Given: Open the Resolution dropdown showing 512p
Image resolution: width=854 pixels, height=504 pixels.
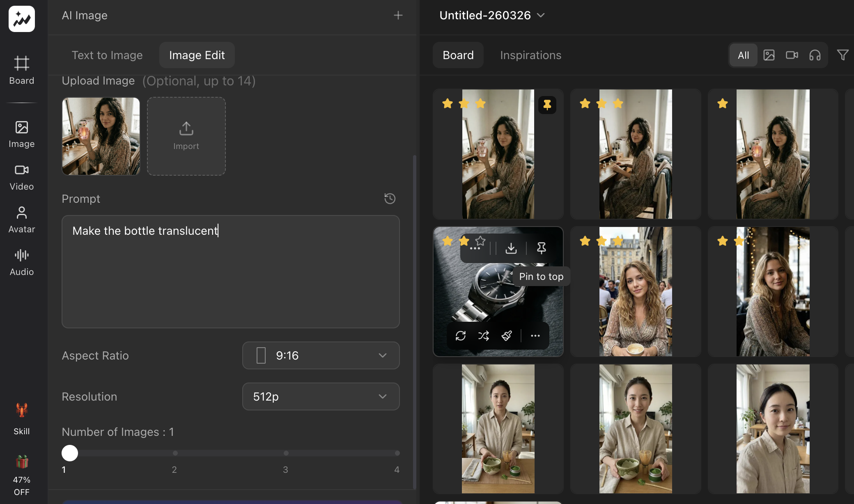Looking at the screenshot, I should point(321,396).
